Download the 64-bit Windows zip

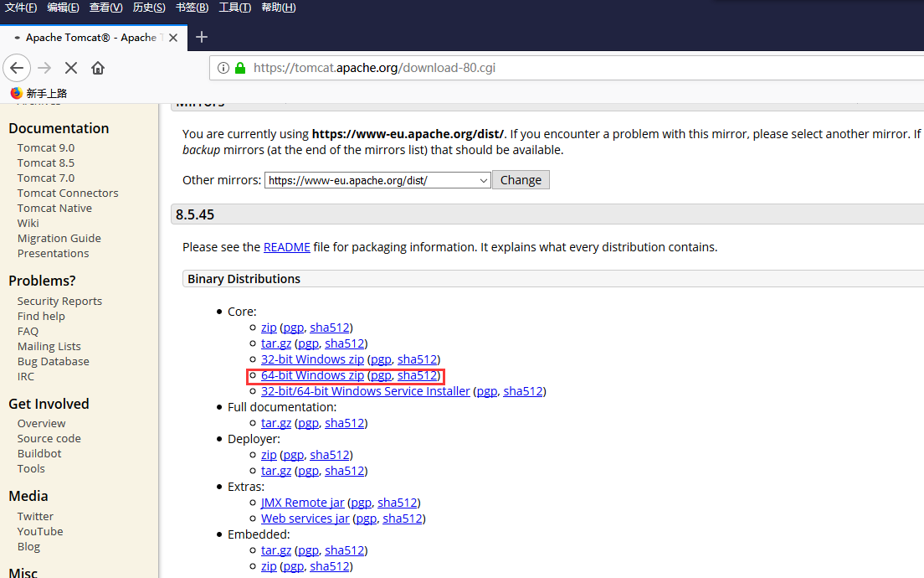(x=312, y=375)
